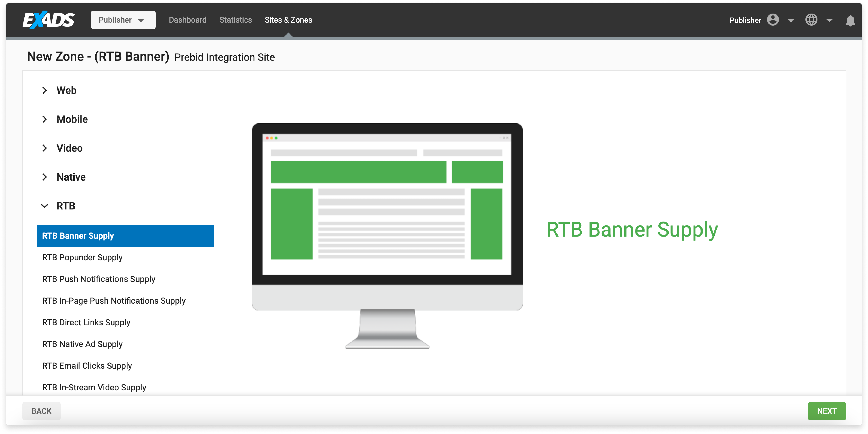
Task: Expand the Native category chevron
Action: coord(45,177)
